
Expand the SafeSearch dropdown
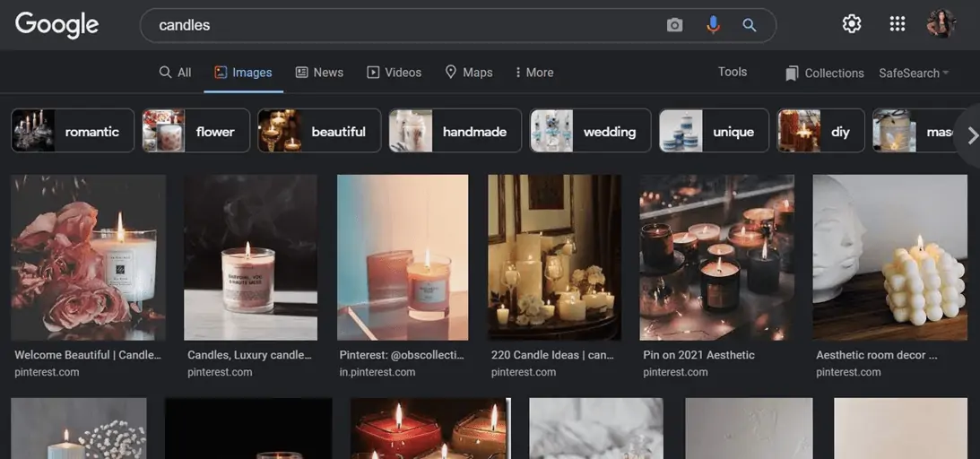pyautogui.click(x=914, y=74)
